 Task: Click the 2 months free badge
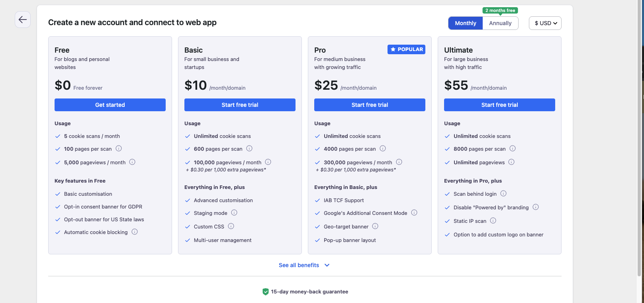[500, 10]
